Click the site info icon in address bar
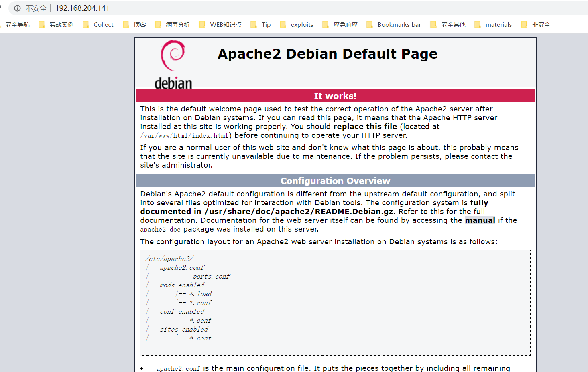 (18, 8)
